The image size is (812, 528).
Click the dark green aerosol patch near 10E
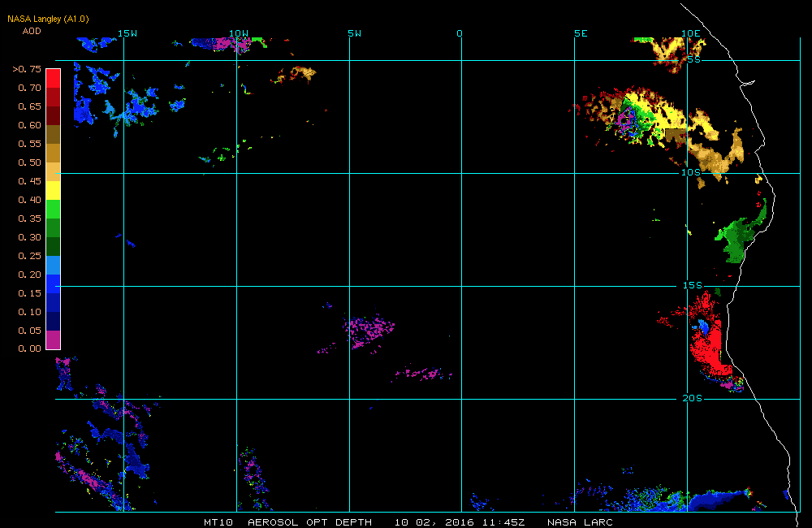click(x=736, y=238)
